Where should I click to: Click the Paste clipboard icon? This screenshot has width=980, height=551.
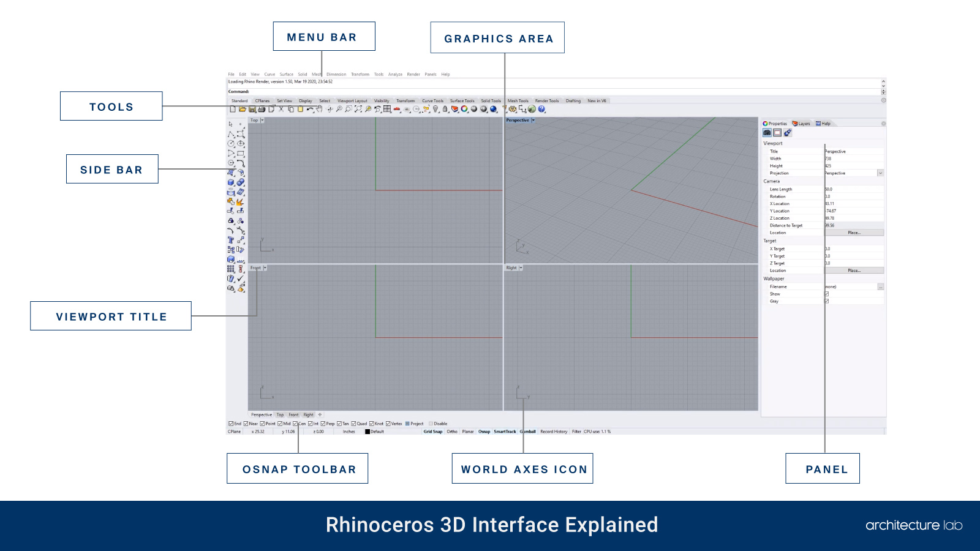pyautogui.click(x=300, y=110)
